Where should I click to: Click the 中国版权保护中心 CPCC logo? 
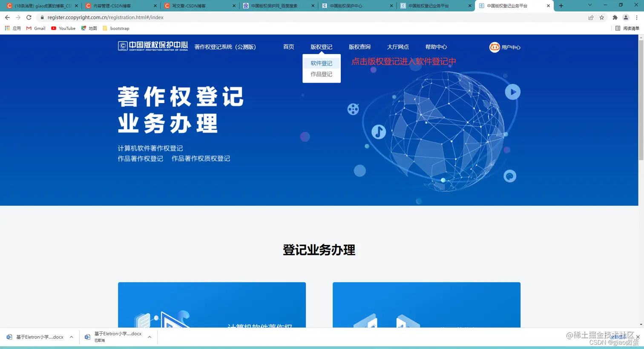point(152,47)
